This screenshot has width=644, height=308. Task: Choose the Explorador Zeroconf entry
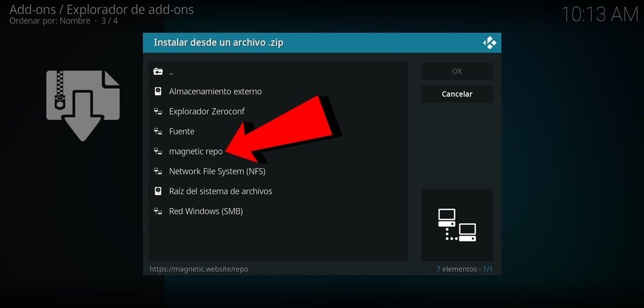tap(207, 112)
